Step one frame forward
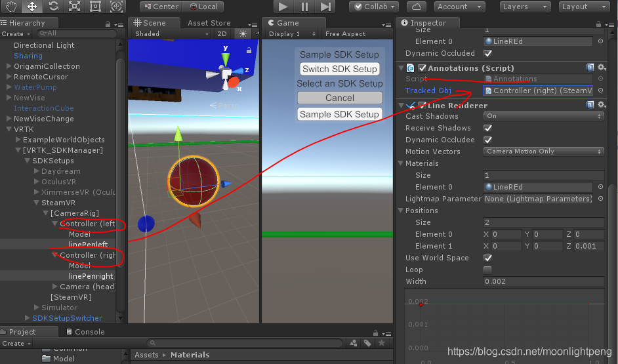The width and height of the screenshot is (618, 364). click(325, 7)
